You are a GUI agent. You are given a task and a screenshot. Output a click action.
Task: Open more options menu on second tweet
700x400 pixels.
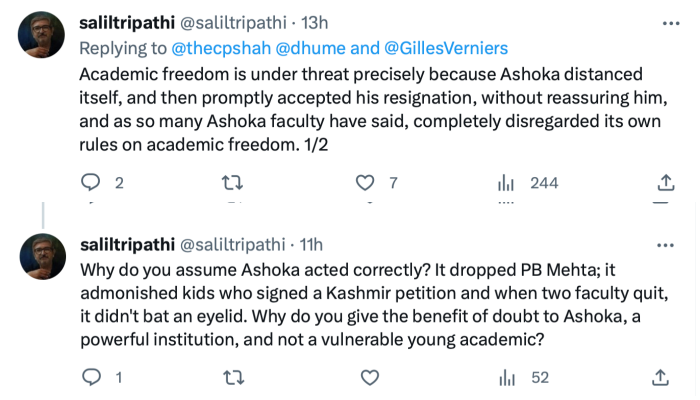(663, 245)
